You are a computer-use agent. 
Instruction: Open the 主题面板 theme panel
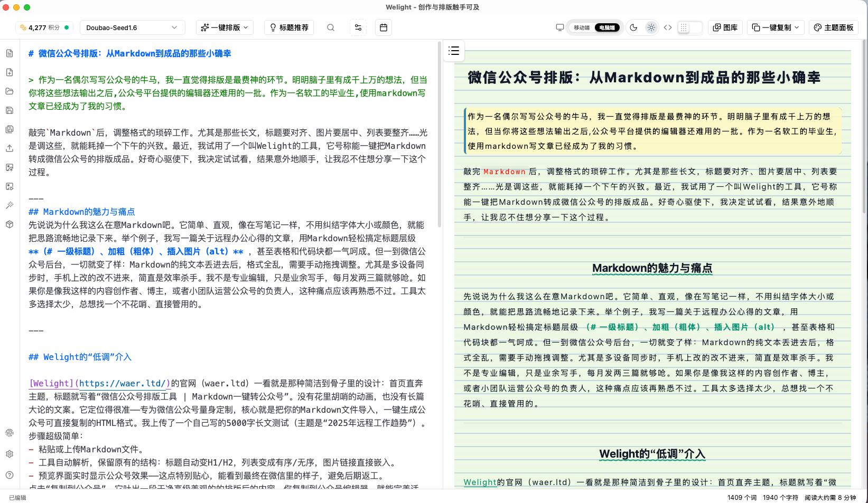click(834, 27)
